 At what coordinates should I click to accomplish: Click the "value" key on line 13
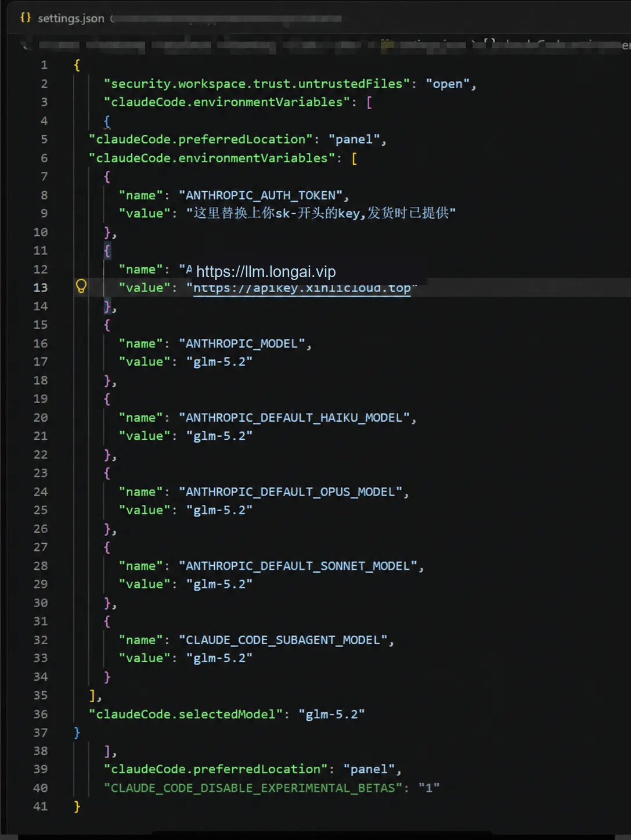pos(145,288)
